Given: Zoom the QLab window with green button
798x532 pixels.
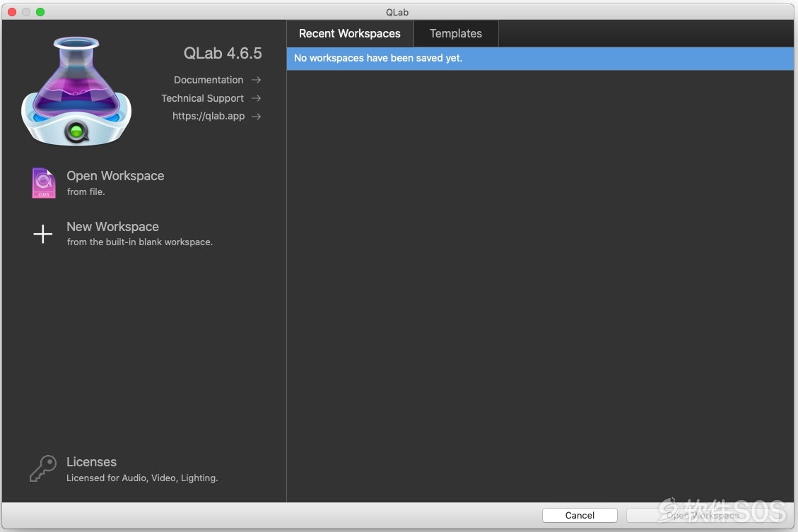Looking at the screenshot, I should coord(40,12).
